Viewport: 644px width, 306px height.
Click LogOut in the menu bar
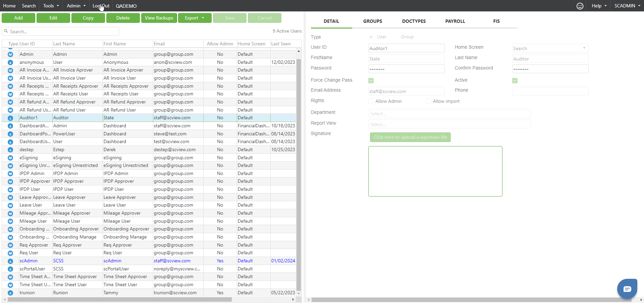101,6
